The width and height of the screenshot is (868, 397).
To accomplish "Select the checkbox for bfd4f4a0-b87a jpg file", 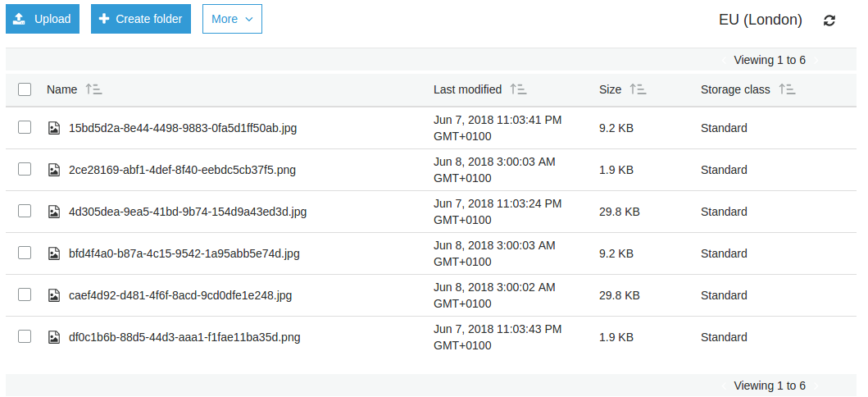I will pyautogui.click(x=25, y=253).
